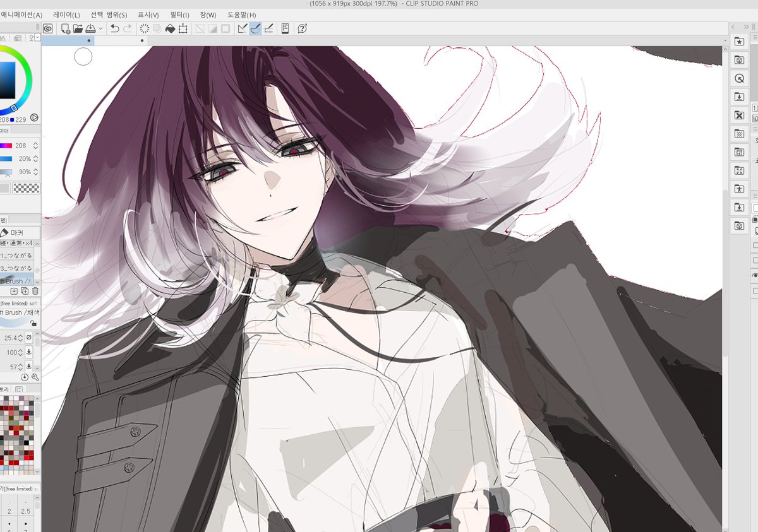
Task: Open the 레이어(L) menu
Action: coord(66,15)
